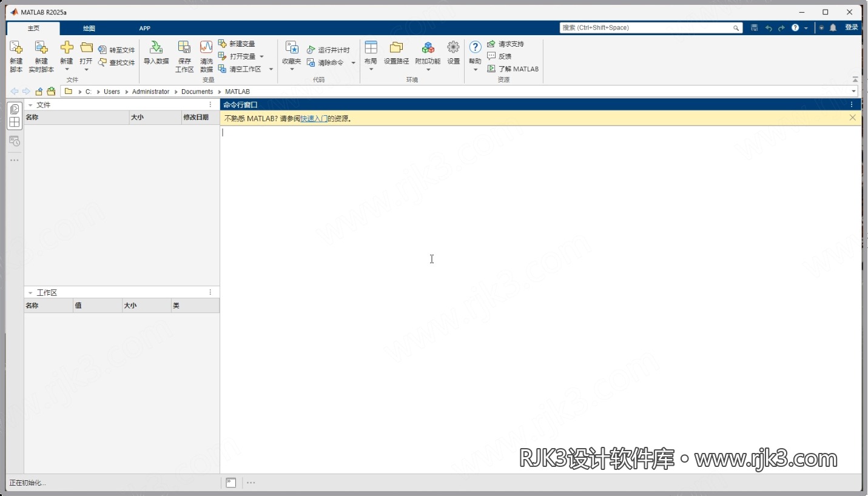This screenshot has height=496, width=868.
Task: Click the 搜索 search field
Action: [x=651, y=28]
